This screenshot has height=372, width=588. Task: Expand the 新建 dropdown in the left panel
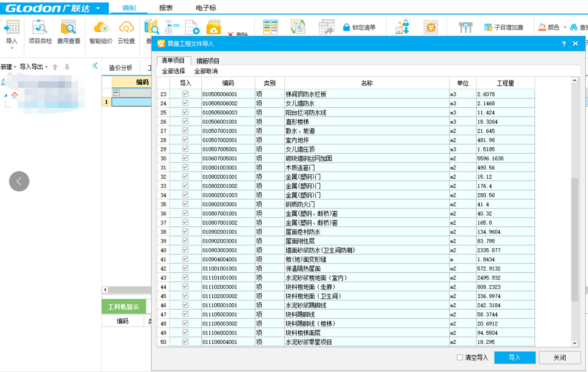15,67
